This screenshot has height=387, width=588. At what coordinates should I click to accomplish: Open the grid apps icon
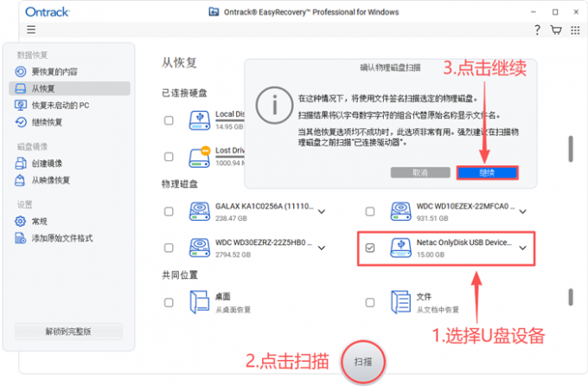575,30
